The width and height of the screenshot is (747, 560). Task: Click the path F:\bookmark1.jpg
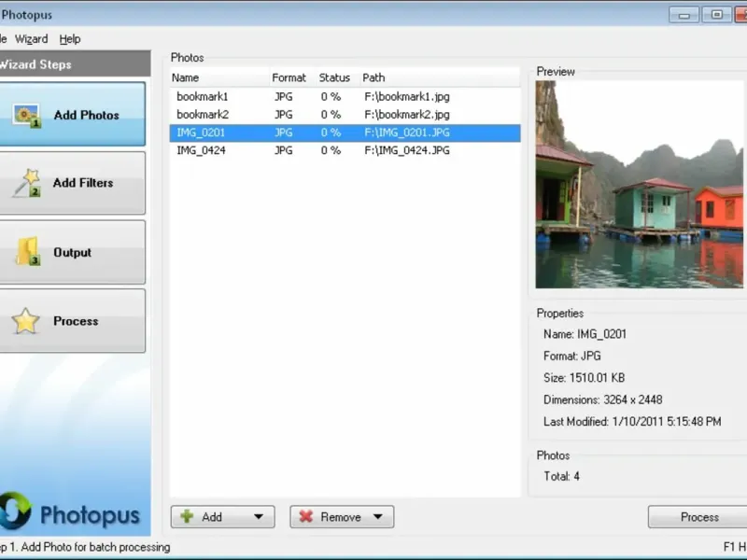pos(407,97)
